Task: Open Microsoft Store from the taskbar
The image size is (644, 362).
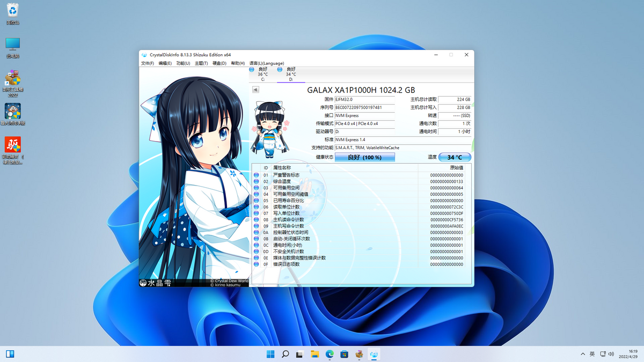Action: 345,354
